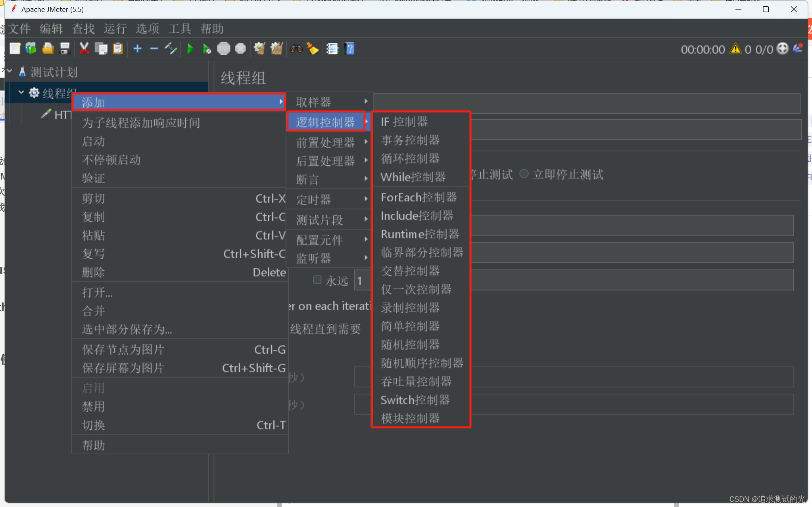
Task: Click the Search binoculars icon
Action: 296,49
